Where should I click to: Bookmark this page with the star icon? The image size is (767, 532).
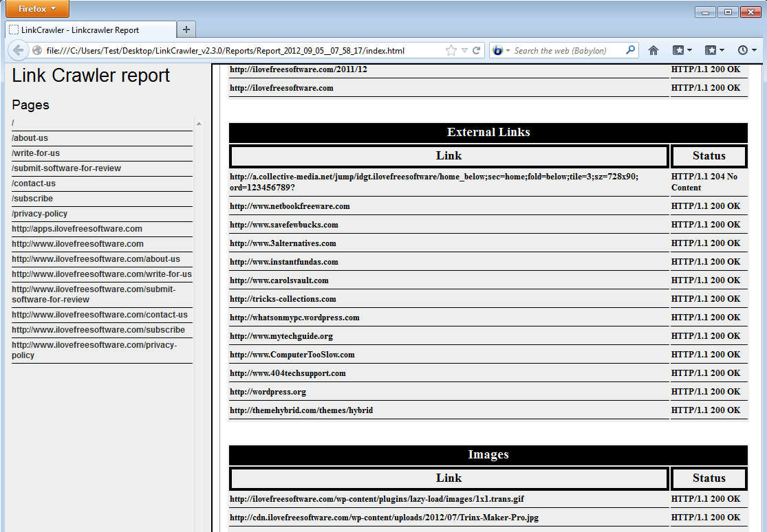pos(451,50)
